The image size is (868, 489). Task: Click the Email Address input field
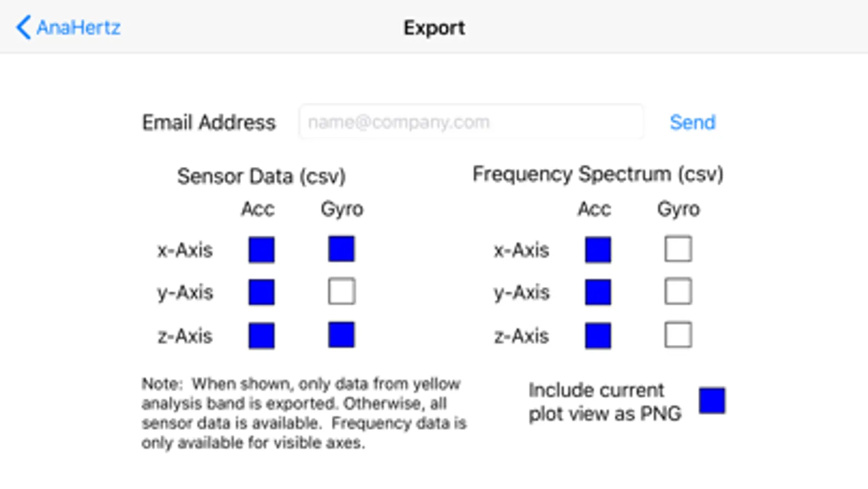470,122
